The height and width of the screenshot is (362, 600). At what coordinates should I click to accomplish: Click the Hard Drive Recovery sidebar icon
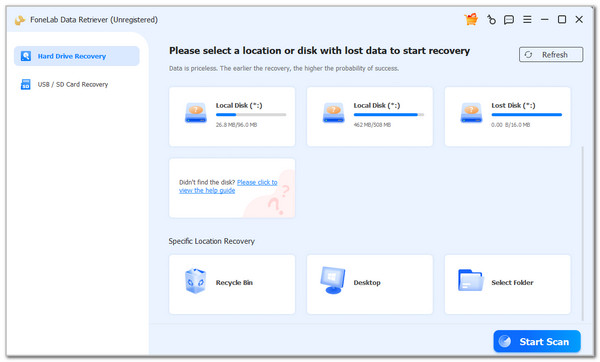(x=26, y=56)
